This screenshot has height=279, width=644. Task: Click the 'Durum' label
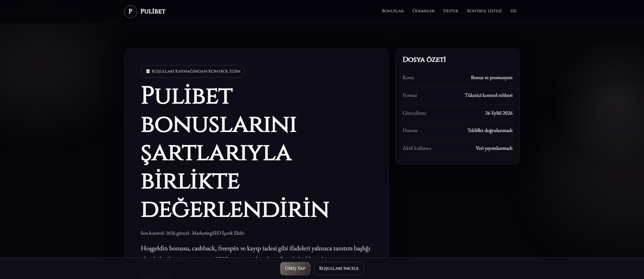410,131
